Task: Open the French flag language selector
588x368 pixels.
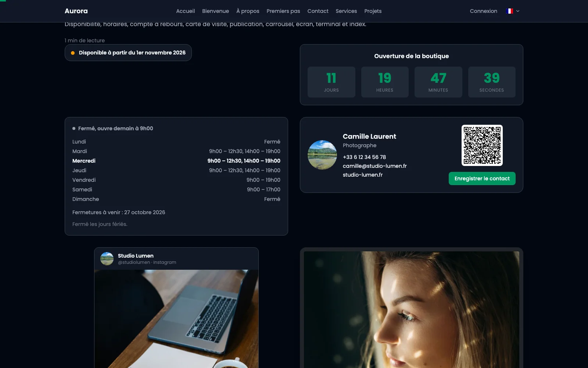Action: (513, 11)
